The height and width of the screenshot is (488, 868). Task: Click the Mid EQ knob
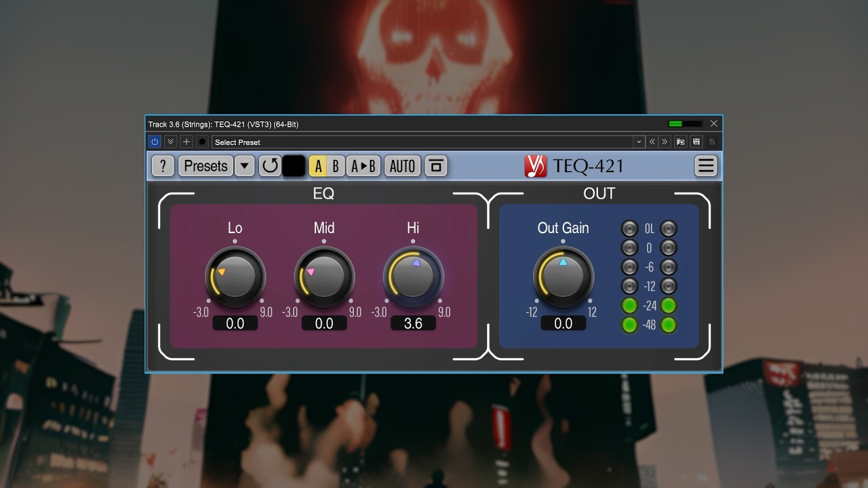[x=324, y=277]
